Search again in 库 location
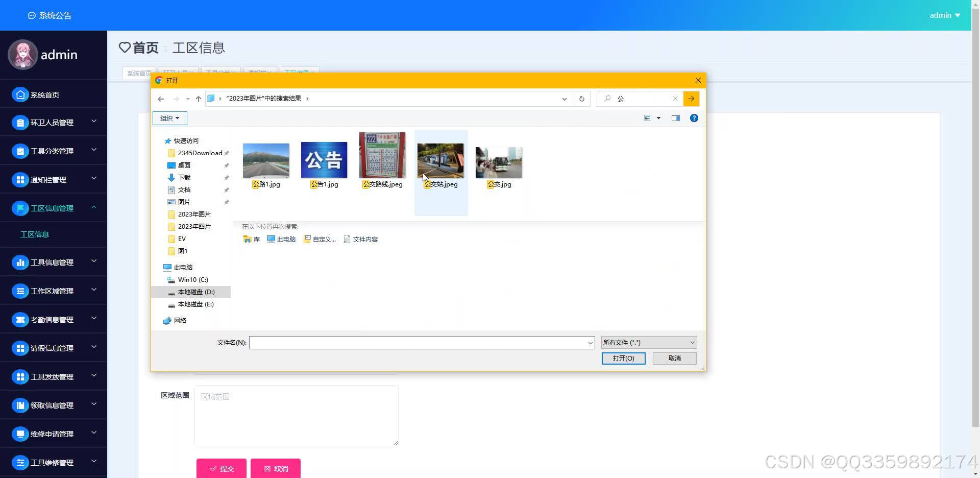The image size is (980, 478). point(252,239)
